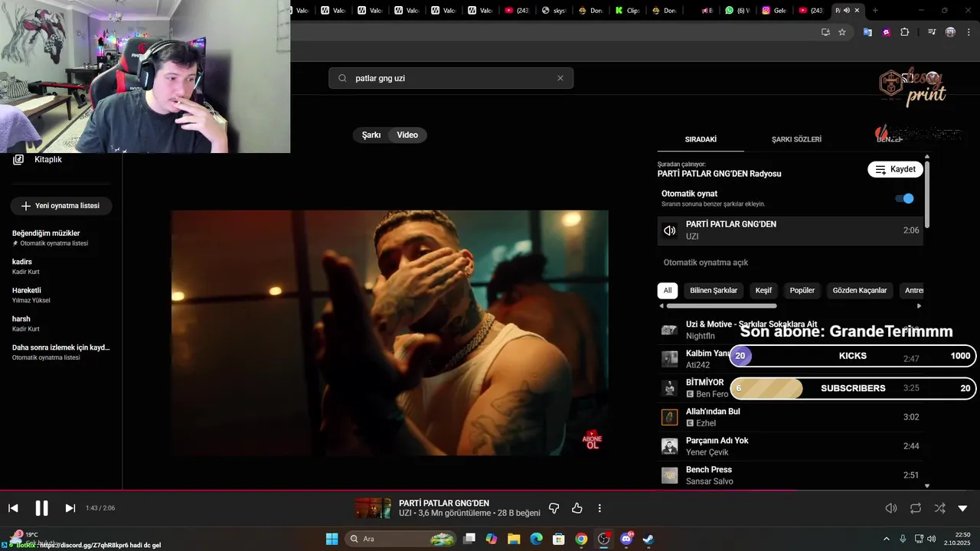Click the queue panel vertical scrollbar
This screenshot has height=551, width=980.
click(927, 193)
